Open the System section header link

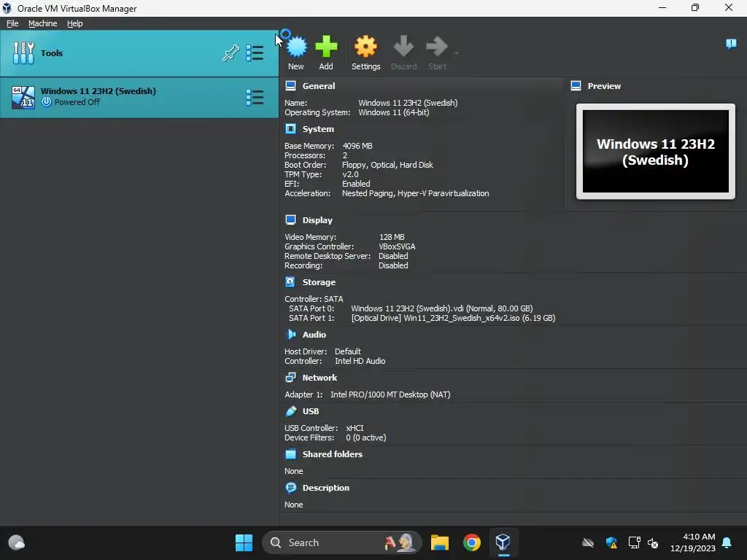[318, 129]
